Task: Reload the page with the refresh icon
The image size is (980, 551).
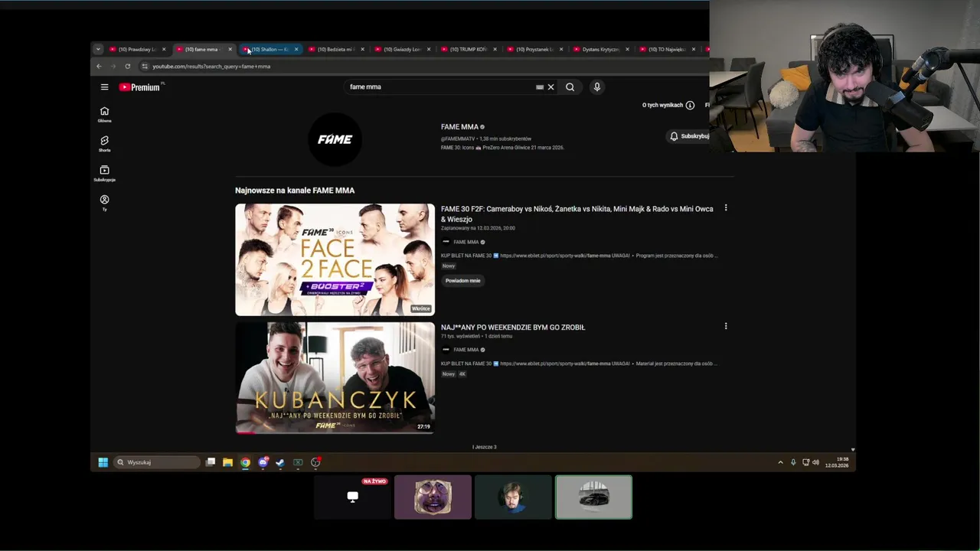Action: 128,67
